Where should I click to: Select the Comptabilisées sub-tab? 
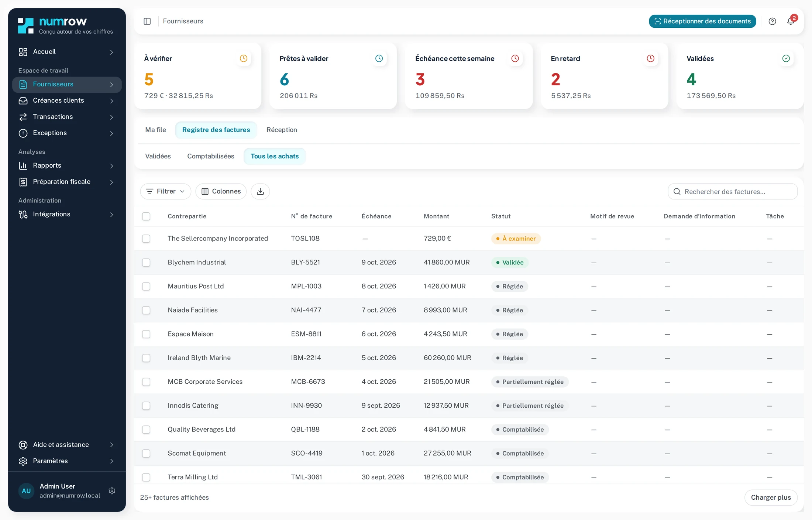point(210,156)
